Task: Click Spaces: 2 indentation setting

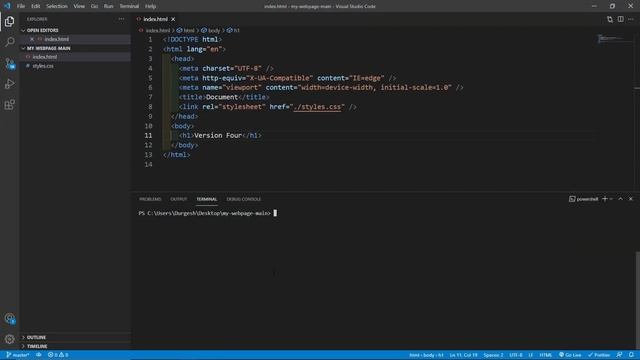Action: click(x=493, y=355)
